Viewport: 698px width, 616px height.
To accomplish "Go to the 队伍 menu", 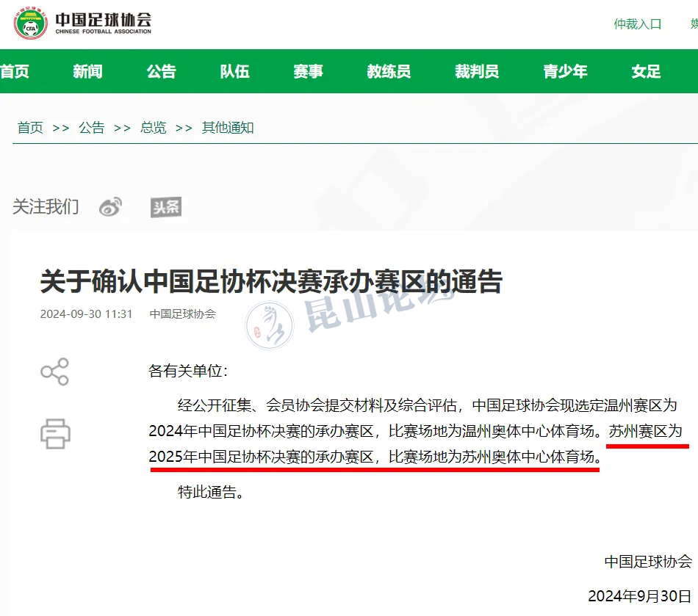I will pyautogui.click(x=234, y=71).
